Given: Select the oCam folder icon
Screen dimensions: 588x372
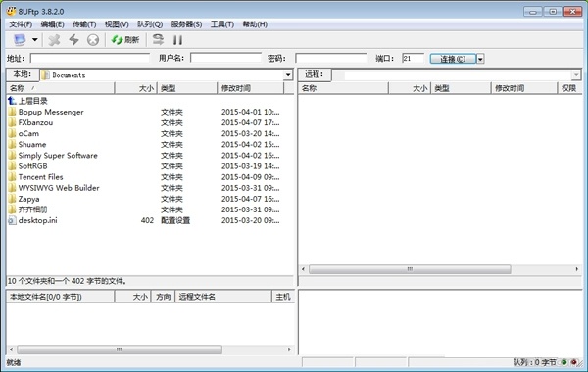Looking at the screenshot, I should point(13,133).
